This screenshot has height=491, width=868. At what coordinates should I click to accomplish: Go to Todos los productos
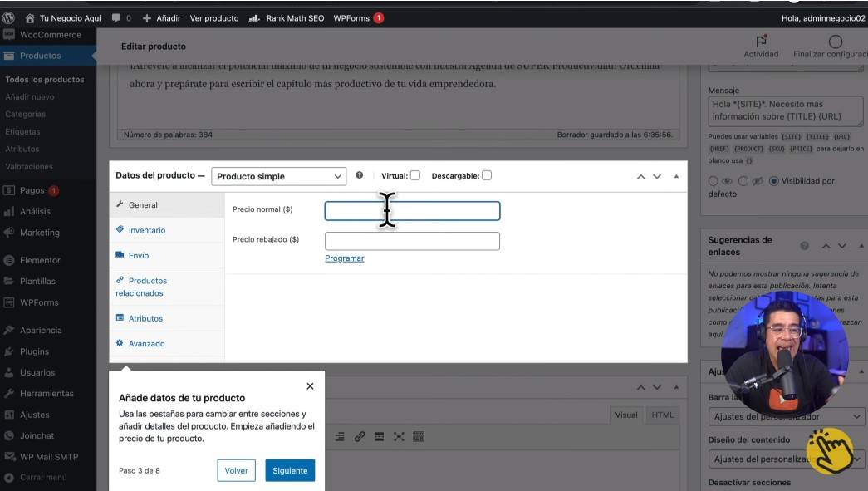click(x=45, y=80)
